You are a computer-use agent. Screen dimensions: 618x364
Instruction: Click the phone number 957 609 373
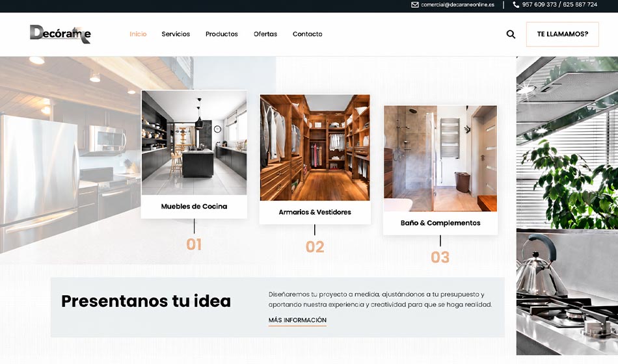pyautogui.click(x=539, y=5)
